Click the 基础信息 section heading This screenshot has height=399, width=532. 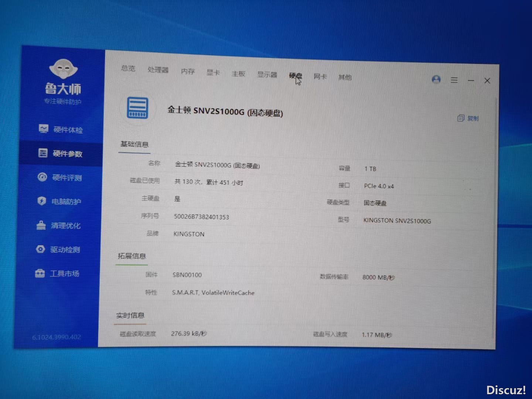coord(134,144)
